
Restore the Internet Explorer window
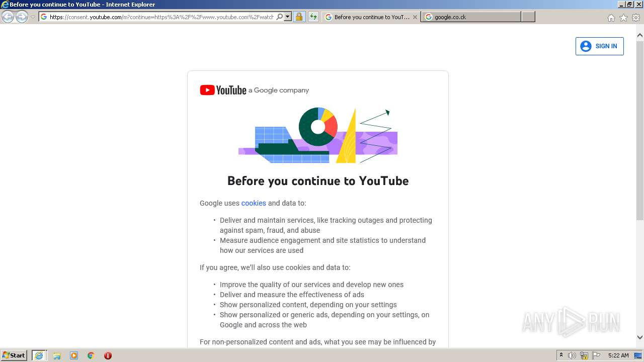click(x=629, y=4)
